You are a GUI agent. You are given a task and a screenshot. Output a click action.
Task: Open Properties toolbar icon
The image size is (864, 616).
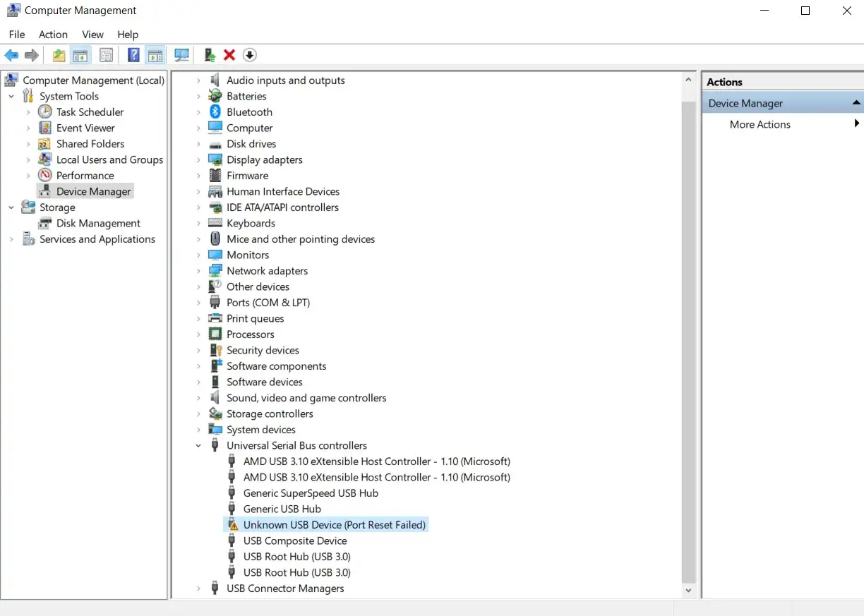[107, 55]
